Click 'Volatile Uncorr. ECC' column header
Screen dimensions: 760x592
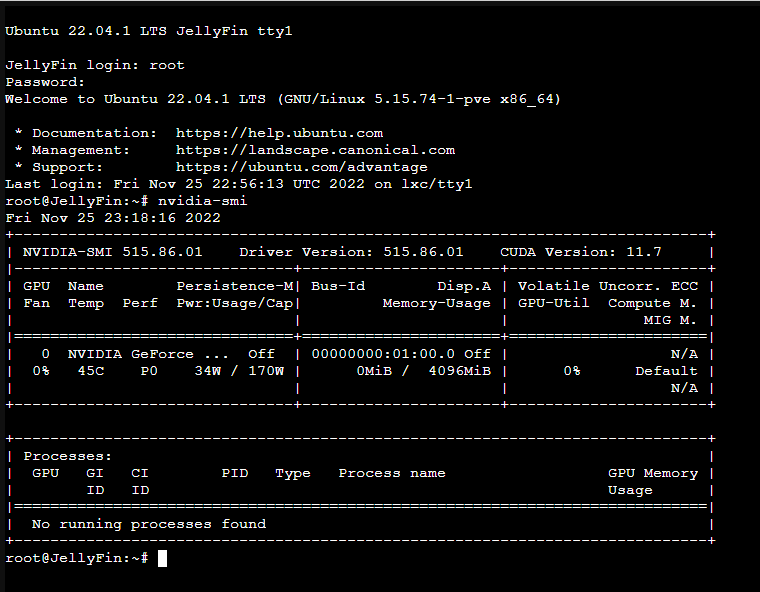tap(608, 286)
